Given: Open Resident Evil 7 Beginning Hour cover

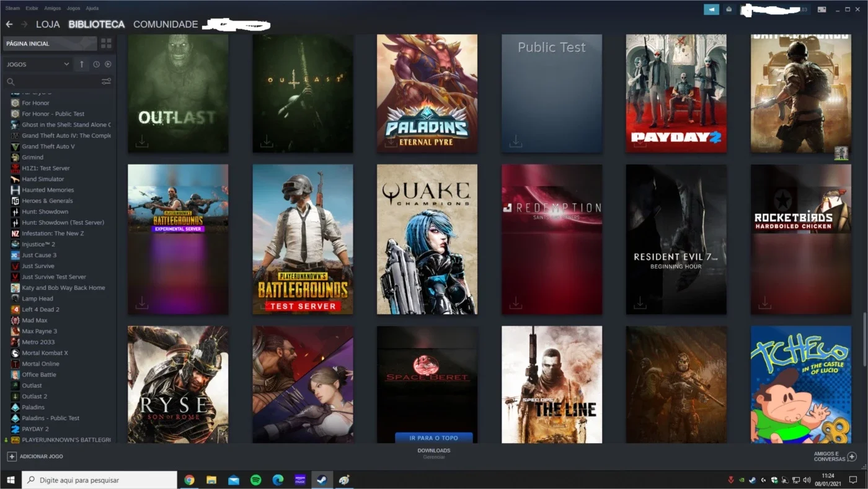Looking at the screenshot, I should pos(676,239).
